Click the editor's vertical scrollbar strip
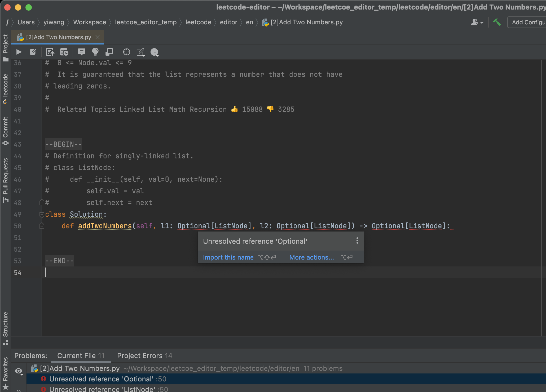Viewport: 546px width, 392px height. pos(543,185)
